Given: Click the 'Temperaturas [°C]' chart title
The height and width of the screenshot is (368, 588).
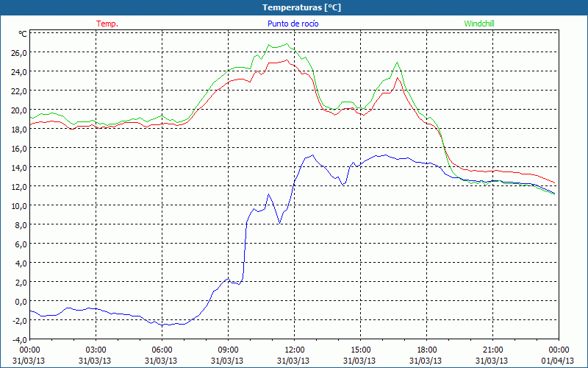Looking at the screenshot, I should point(301,7).
